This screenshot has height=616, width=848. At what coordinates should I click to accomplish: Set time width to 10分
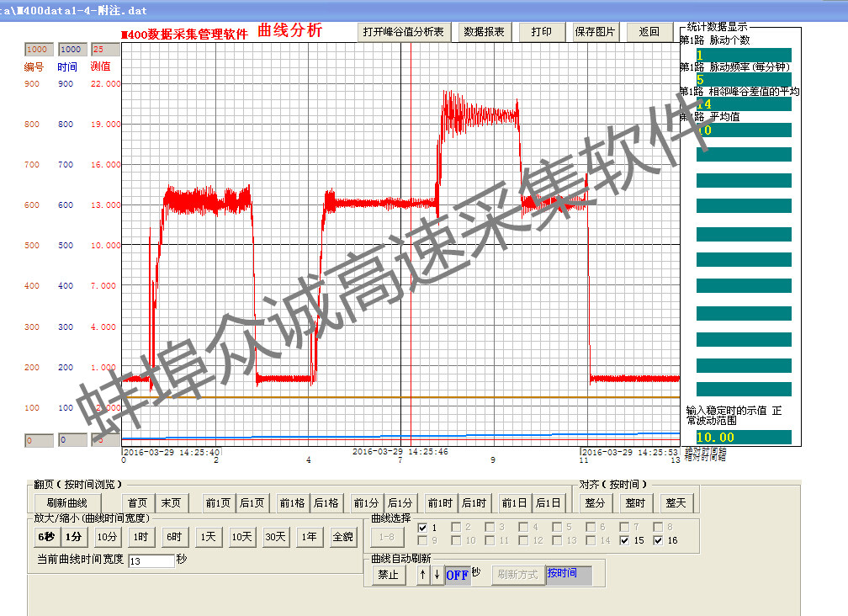pyautogui.click(x=107, y=537)
